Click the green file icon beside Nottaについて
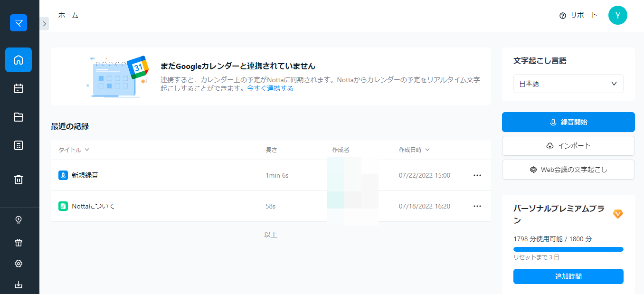 [63, 206]
